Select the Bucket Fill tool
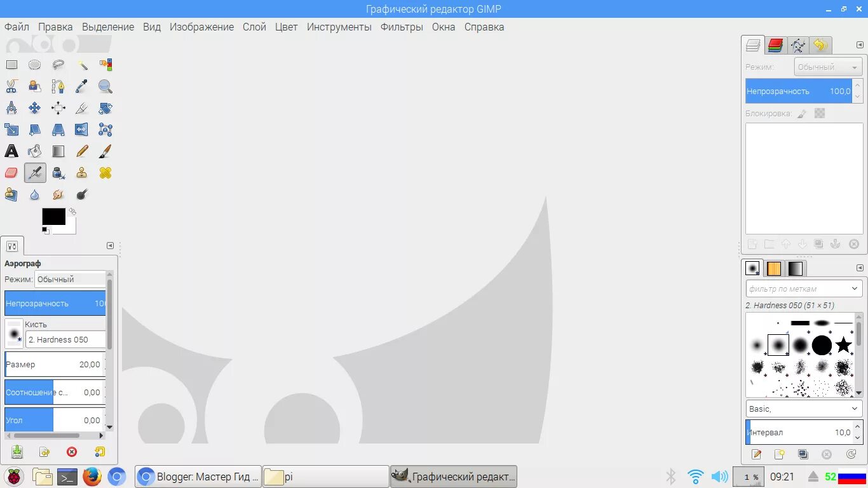This screenshot has height=488, width=868. [x=35, y=151]
